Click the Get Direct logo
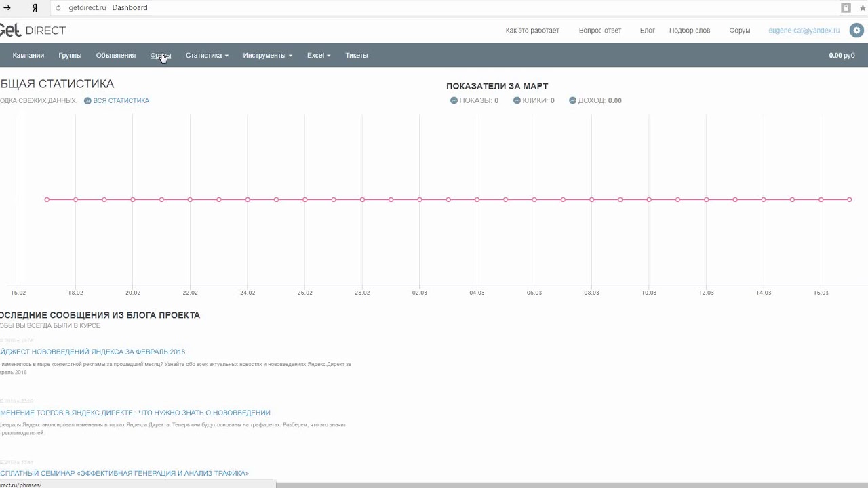 [x=33, y=30]
